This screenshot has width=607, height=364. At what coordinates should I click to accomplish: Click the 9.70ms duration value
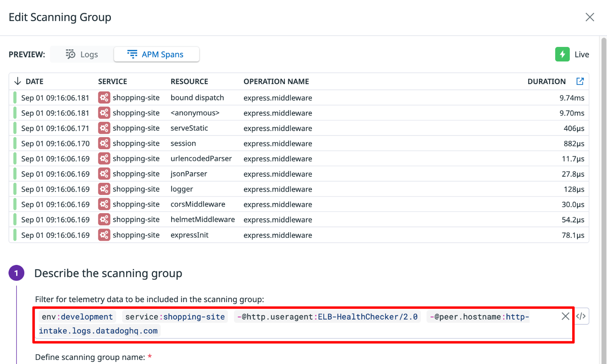coord(572,113)
